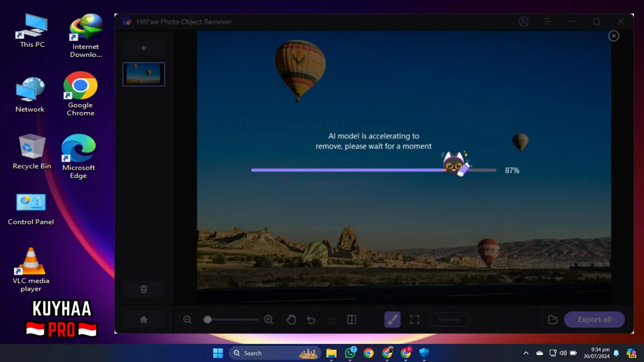The image size is (644, 362).
Task: Select the balloon photo thumbnail in the sidebar
Action: pyautogui.click(x=143, y=74)
